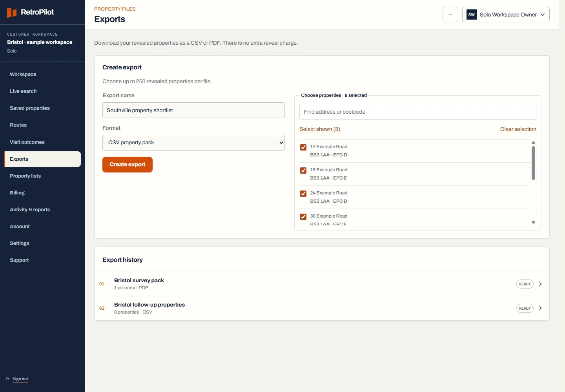The image size is (565, 392).
Task: Click the Bristol follow-up properties title
Action: tap(149, 305)
